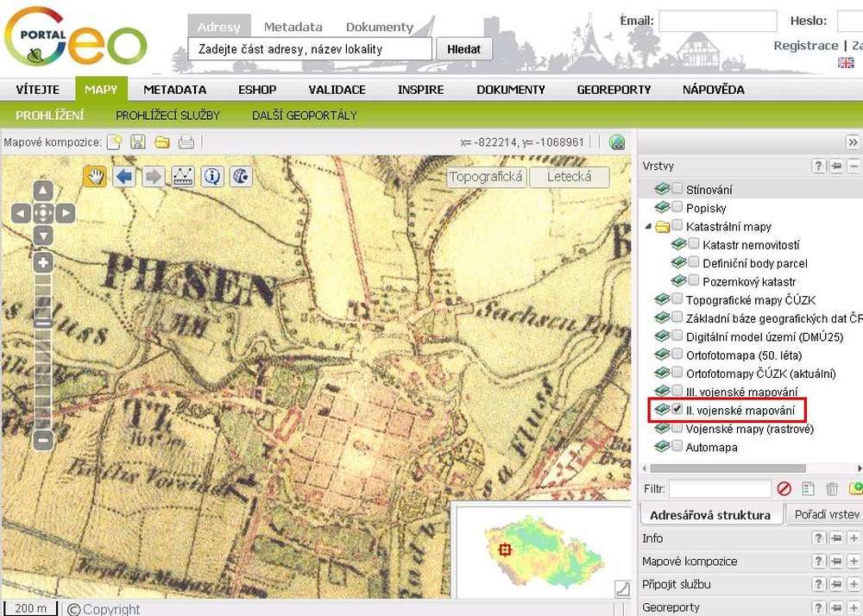
Task: Clear layer filter with red icon
Action: 784,489
